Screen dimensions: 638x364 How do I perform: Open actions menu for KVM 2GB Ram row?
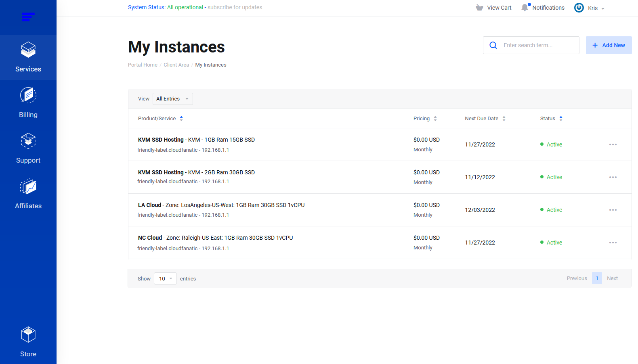(x=613, y=177)
